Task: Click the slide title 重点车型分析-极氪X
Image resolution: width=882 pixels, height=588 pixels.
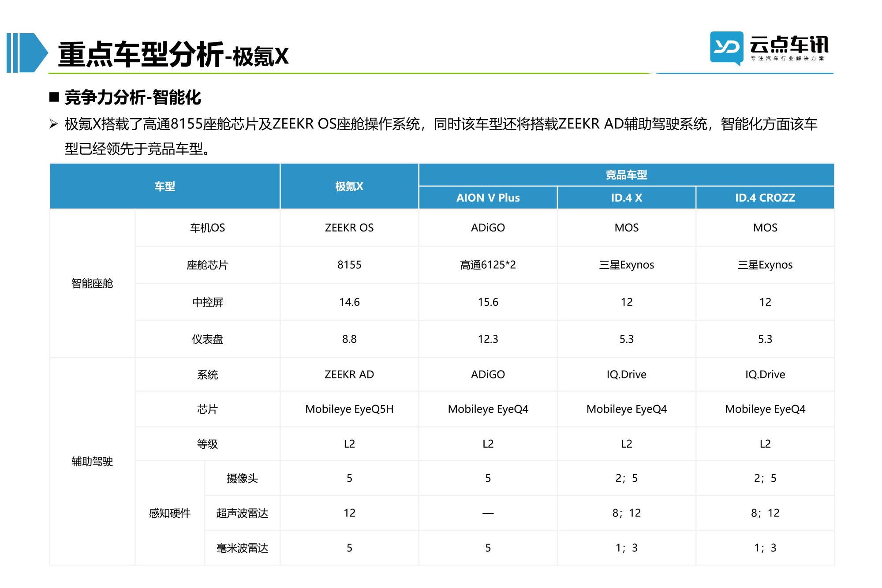Action: point(173,55)
